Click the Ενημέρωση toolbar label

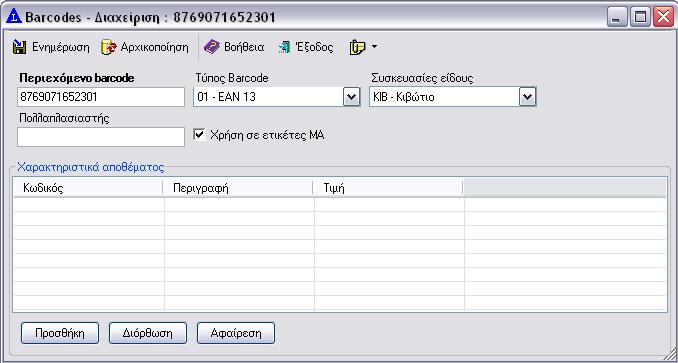click(61, 47)
